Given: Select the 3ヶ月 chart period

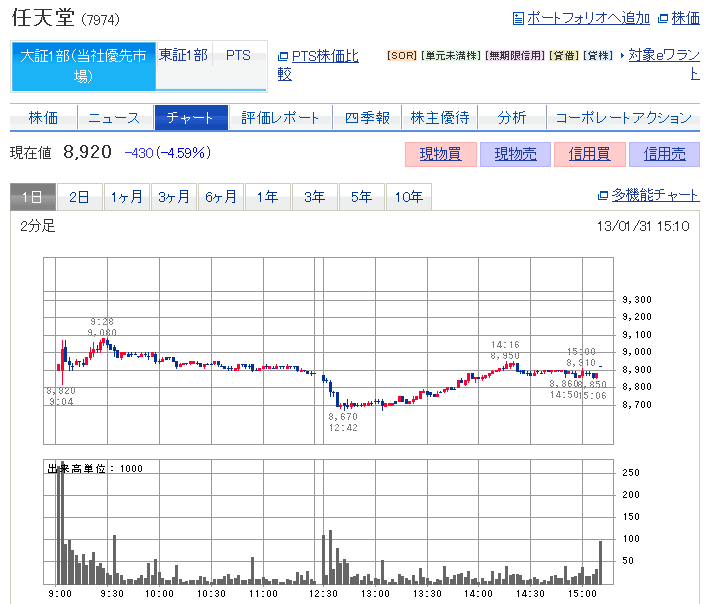Looking at the screenshot, I should coord(173,198).
